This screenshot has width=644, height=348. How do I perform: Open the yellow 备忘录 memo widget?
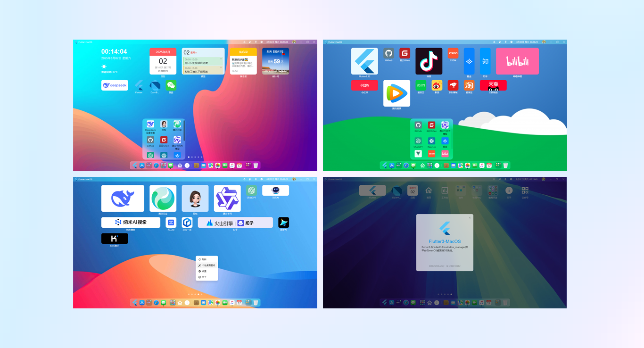pyautogui.click(x=243, y=61)
